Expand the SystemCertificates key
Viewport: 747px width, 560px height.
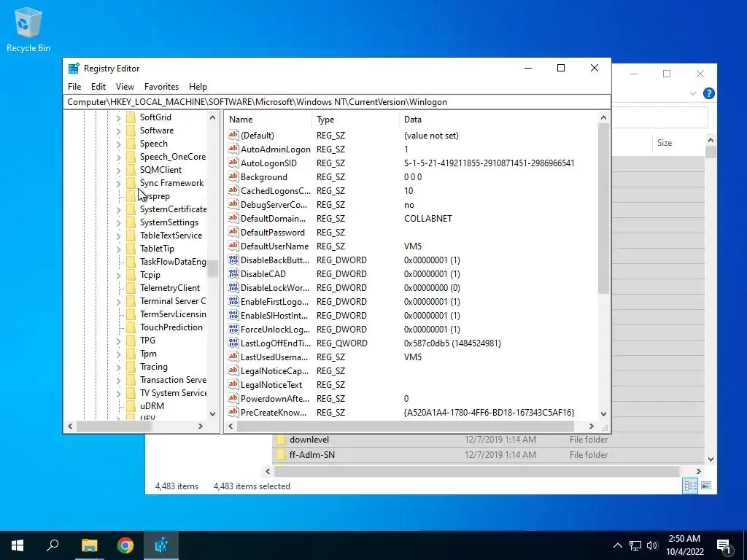(119, 209)
